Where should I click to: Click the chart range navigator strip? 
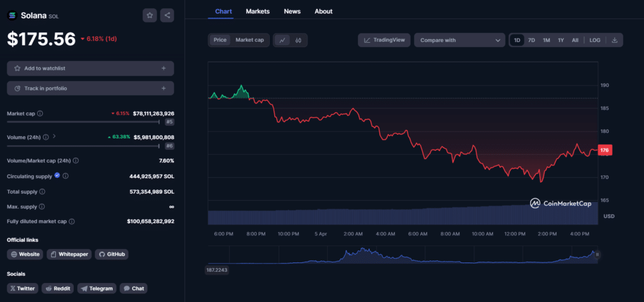pos(403,255)
